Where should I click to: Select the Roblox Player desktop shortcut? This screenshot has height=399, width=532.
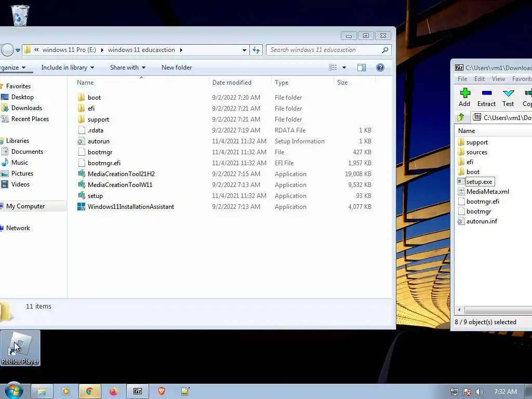pos(20,349)
